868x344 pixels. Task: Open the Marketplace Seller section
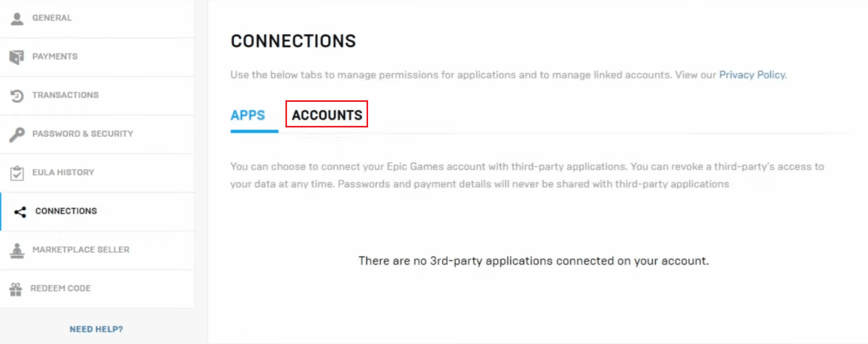(81, 250)
